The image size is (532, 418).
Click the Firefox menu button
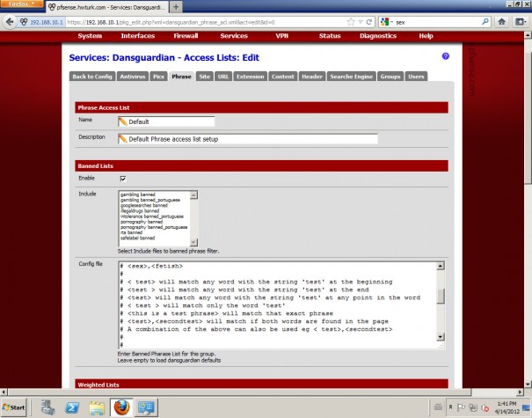point(21,4)
